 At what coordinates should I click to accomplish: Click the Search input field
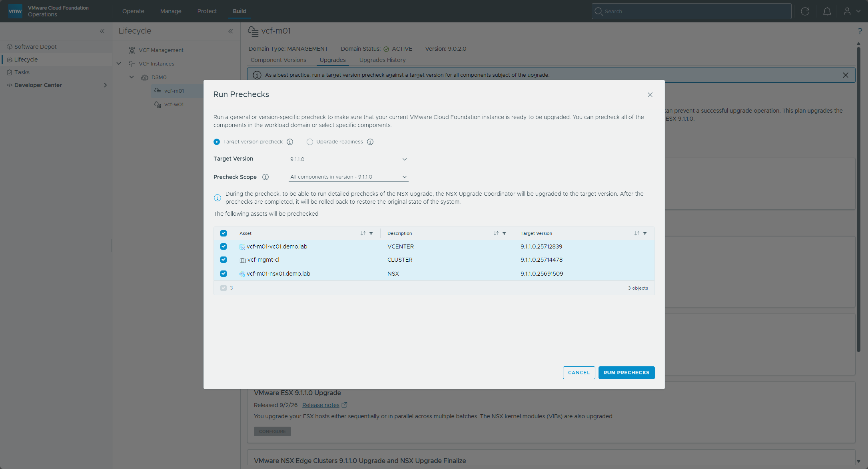pyautogui.click(x=691, y=11)
